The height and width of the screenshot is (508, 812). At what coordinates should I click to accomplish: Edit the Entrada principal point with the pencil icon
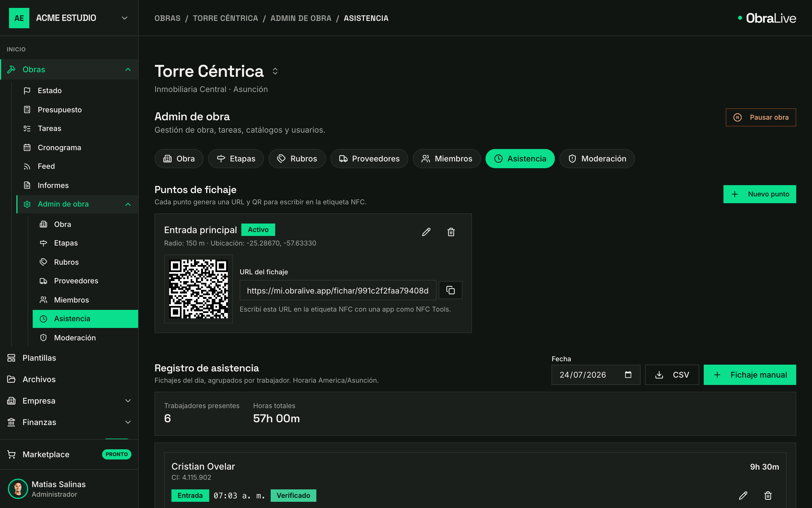[x=426, y=232]
